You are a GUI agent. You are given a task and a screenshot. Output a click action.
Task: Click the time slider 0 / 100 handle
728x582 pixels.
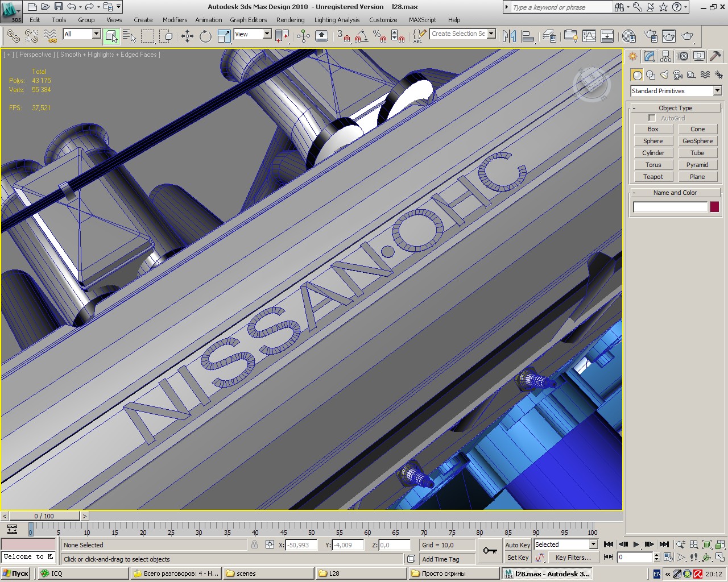point(44,516)
